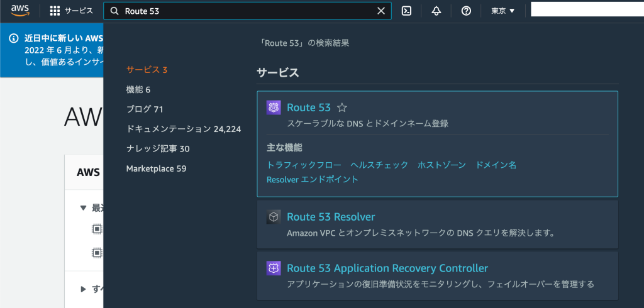This screenshot has height=308, width=644.
Task: Open Route 53 Application Recovery Controller
Action: click(x=387, y=268)
